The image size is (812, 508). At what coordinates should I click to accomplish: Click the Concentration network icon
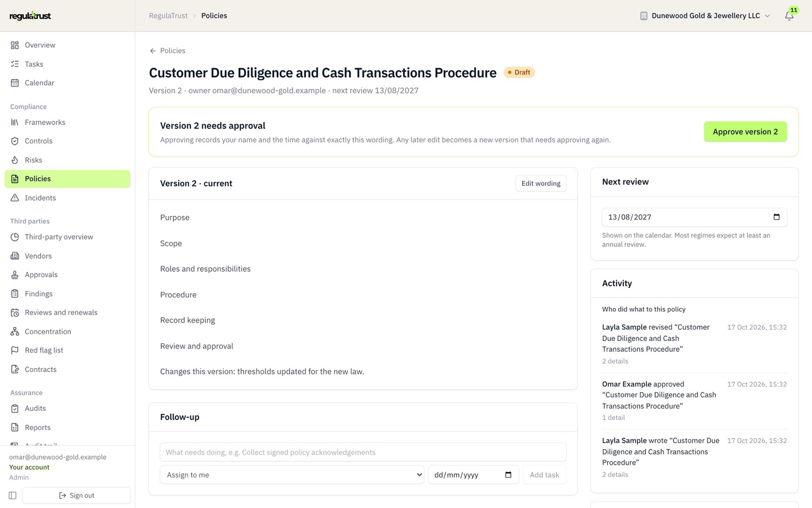click(15, 332)
